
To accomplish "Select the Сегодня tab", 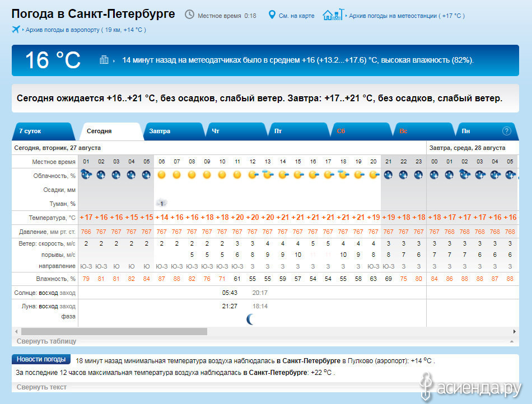I will tap(111, 131).
